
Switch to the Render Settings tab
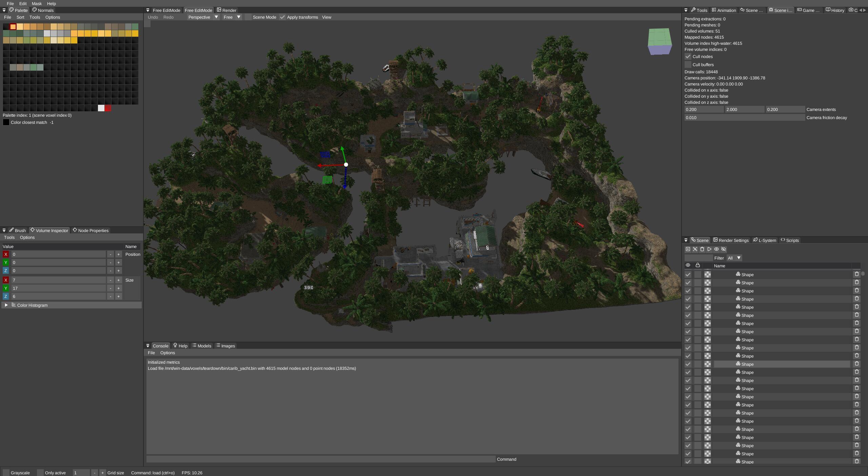(731, 240)
